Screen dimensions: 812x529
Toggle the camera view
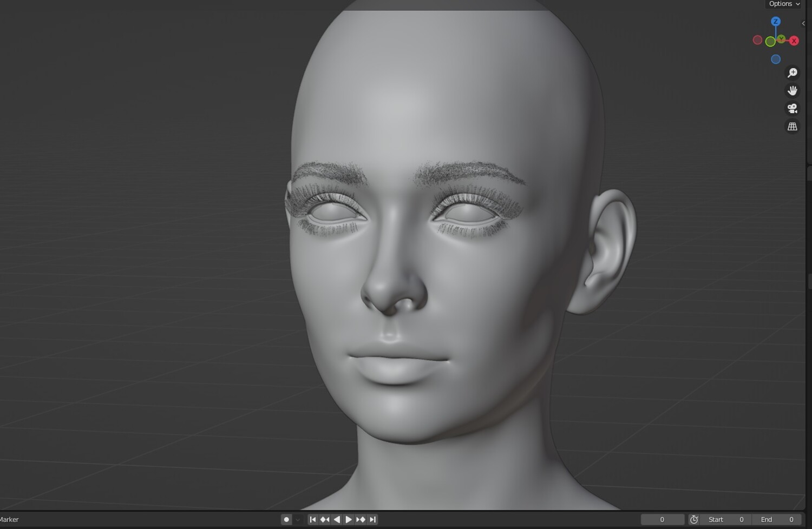click(793, 108)
